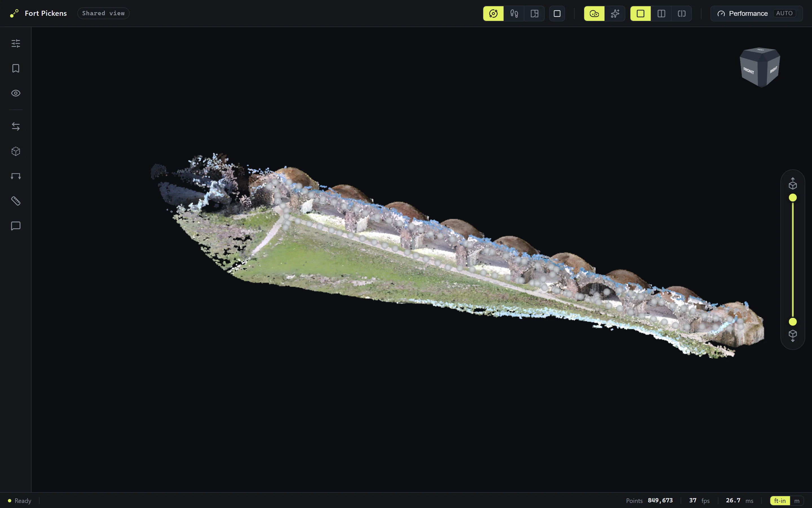Click the lower cube down icon
This screenshot has height=508, width=812.
click(x=793, y=336)
